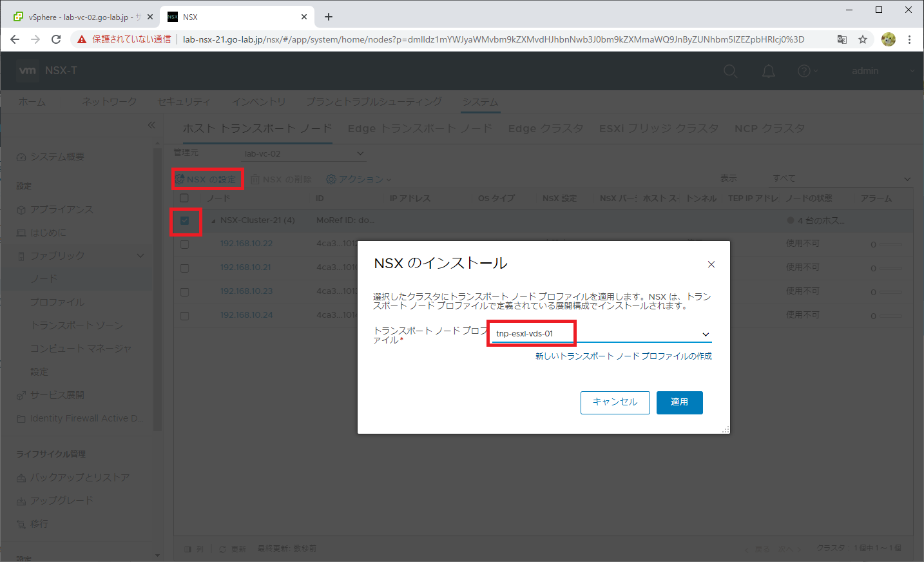
Task: Select トランスポート ゾーン in sidebar
Action: pyautogui.click(x=76, y=325)
